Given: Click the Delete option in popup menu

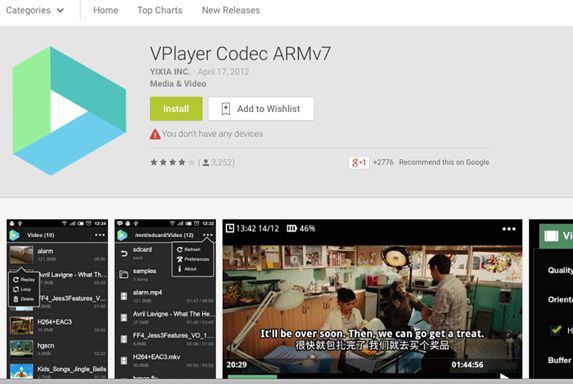Looking at the screenshot, I should tap(24, 299).
